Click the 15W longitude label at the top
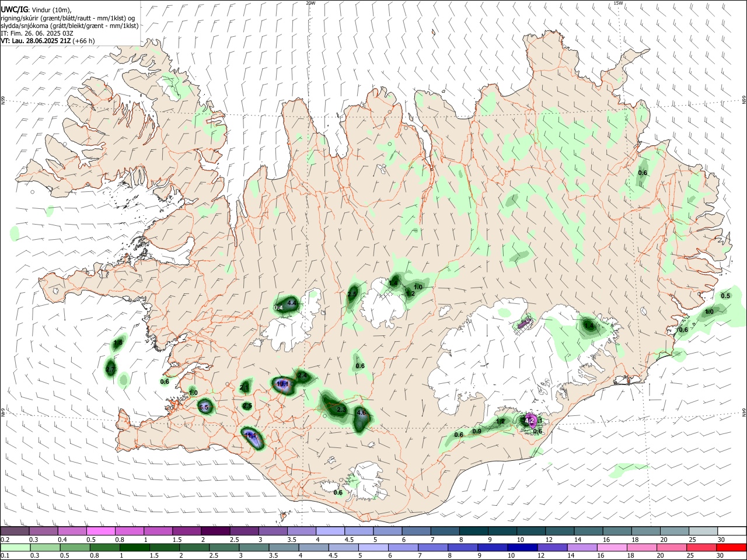This screenshot has height=560, width=747. click(x=618, y=3)
